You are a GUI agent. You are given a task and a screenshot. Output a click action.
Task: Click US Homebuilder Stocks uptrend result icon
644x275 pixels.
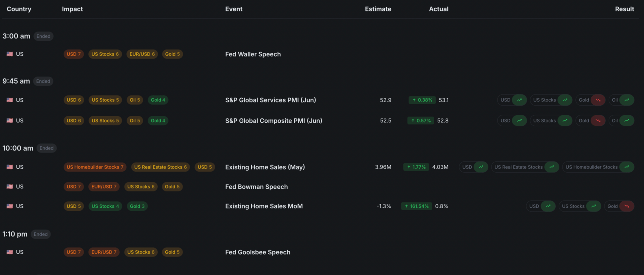point(627,167)
